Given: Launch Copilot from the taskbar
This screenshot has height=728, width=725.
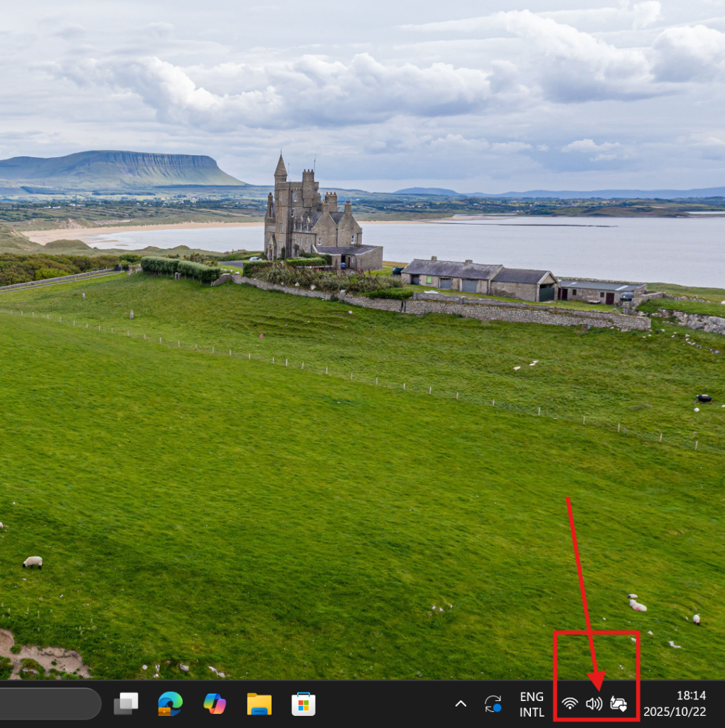Looking at the screenshot, I should (215, 704).
